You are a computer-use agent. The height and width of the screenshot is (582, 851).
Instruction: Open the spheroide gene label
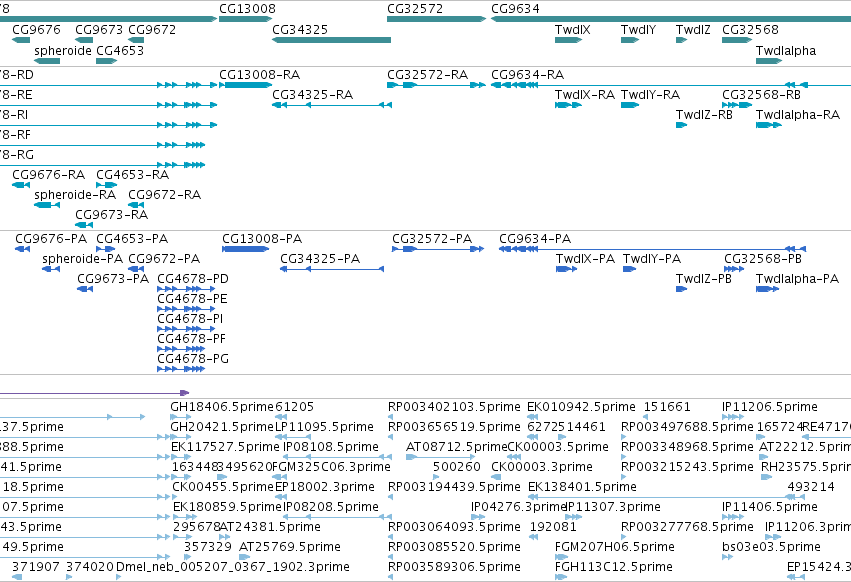(x=63, y=50)
